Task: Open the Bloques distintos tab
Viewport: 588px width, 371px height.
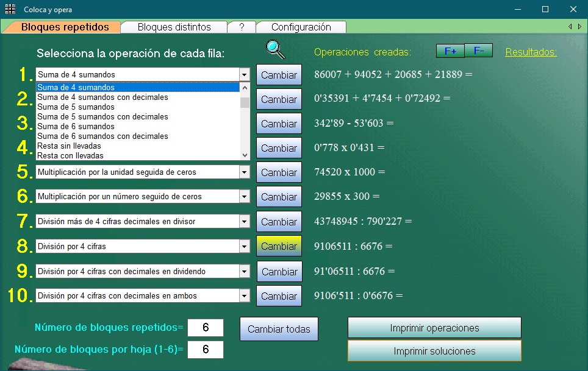Action: [174, 27]
